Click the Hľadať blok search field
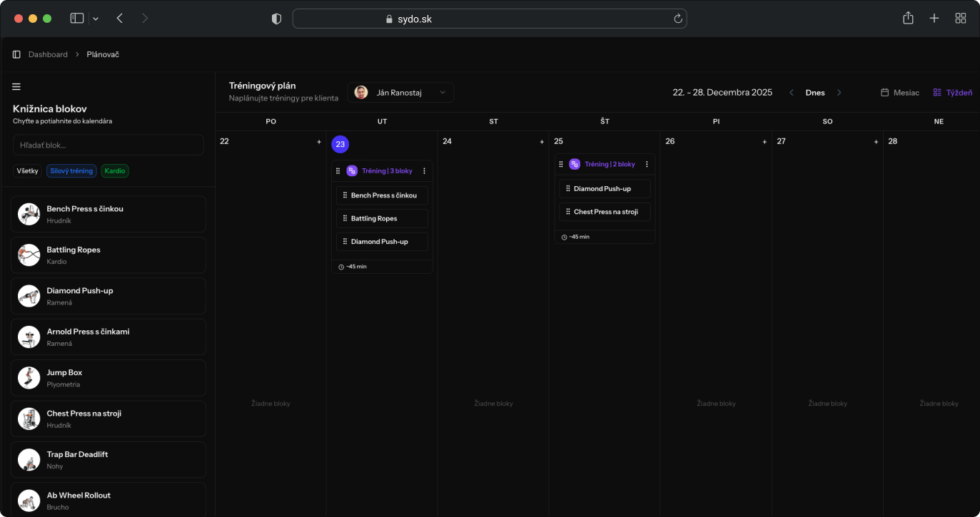The image size is (980, 517). tap(108, 145)
